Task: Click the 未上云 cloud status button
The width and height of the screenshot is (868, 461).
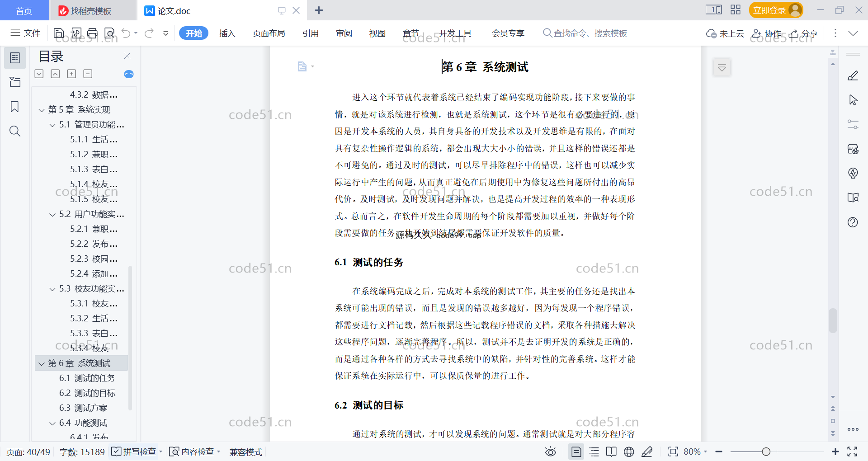Action: coord(725,33)
